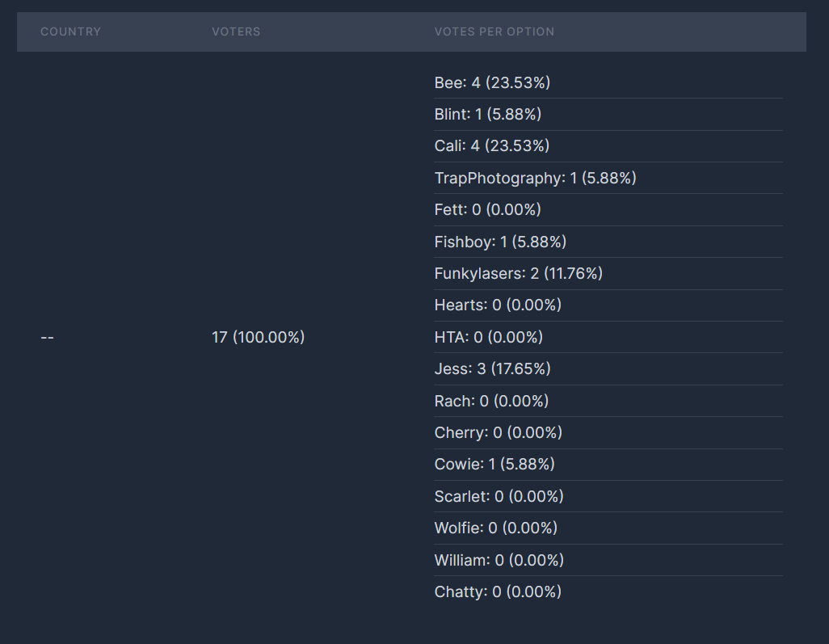Screen dimensions: 829x644
Task: Click the Fishboy: 1 (5.88%) entry
Action: pos(500,242)
